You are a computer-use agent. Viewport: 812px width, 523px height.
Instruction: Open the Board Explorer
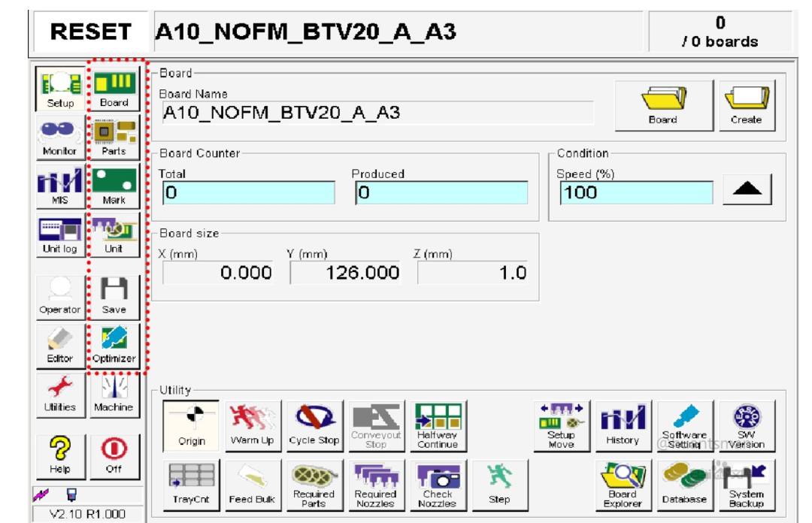click(623, 485)
